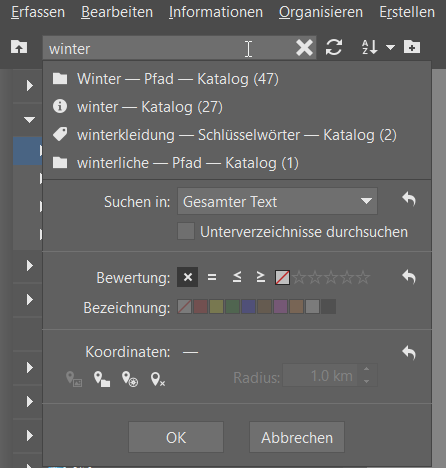Enable 'Unterverzeichnisse durchsuchen' checkbox
The width and height of the screenshot is (446, 468).
coord(186,231)
